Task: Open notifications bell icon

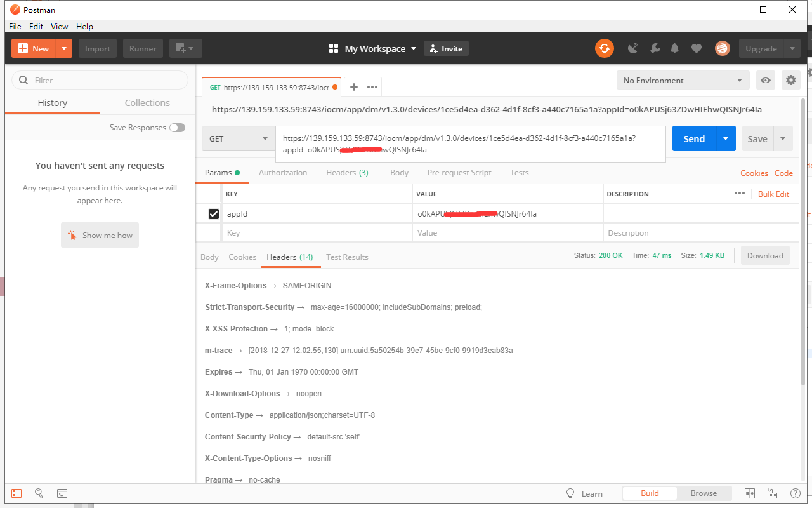Action: 675,48
